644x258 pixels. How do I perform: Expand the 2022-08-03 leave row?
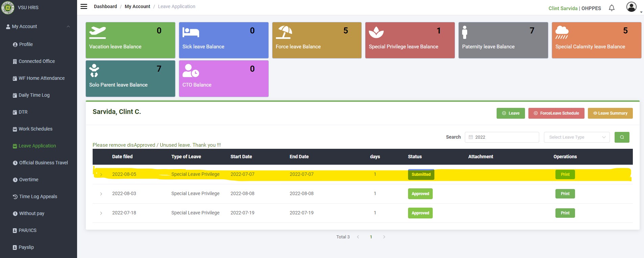coord(101,194)
